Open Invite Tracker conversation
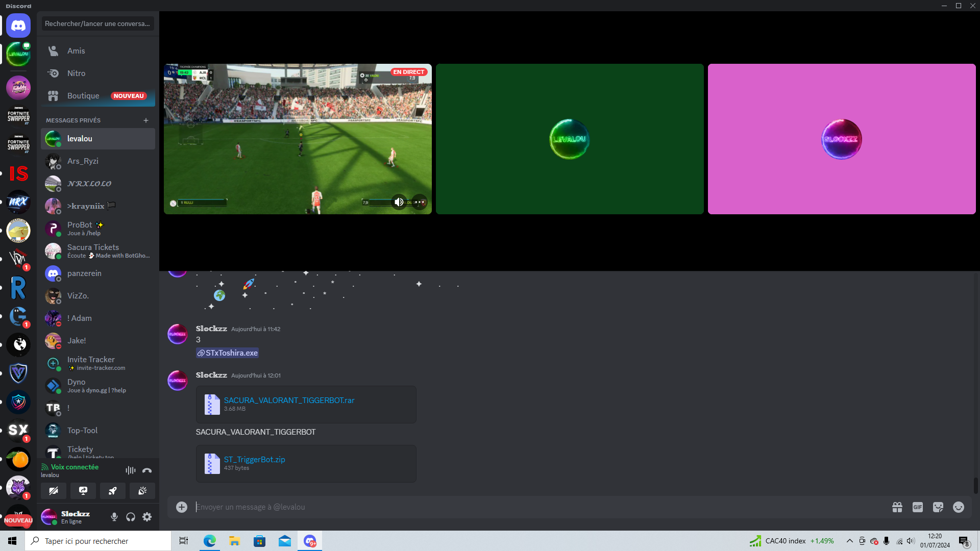This screenshot has height=551, width=980. pos(98,363)
